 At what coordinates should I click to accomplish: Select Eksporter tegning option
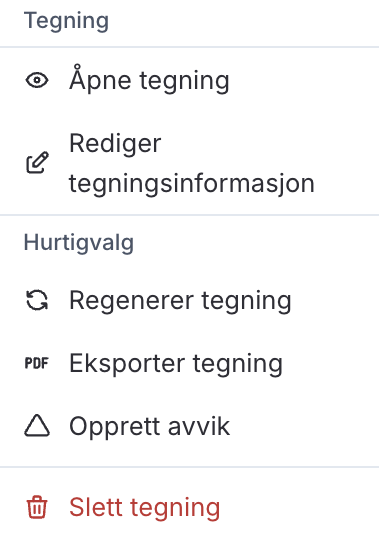(189, 363)
